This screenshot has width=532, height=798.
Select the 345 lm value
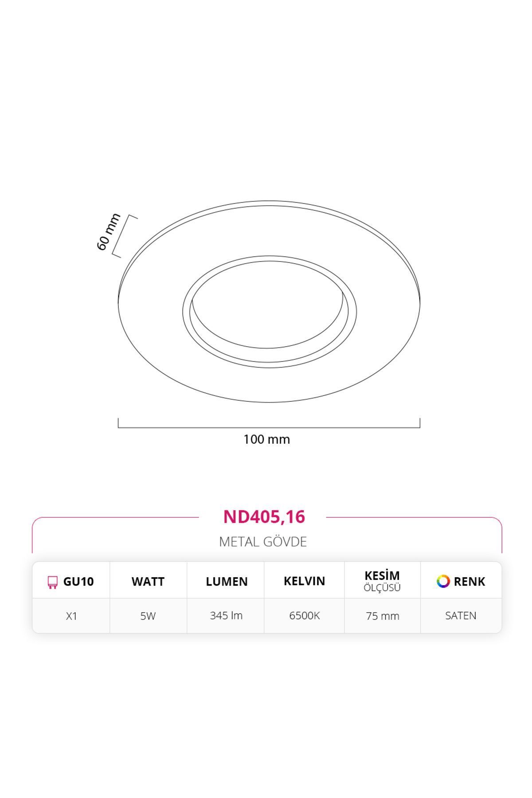(x=226, y=616)
